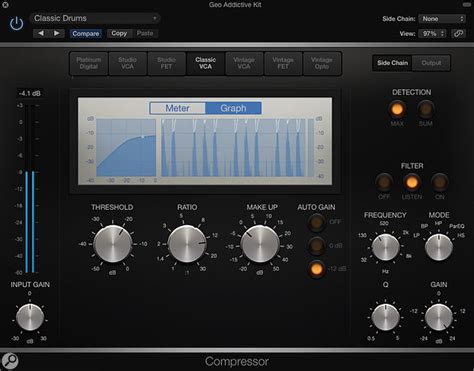Screen dimensions: 474x371
Task: Select the Vintage Opto compressor model
Action: click(x=322, y=63)
